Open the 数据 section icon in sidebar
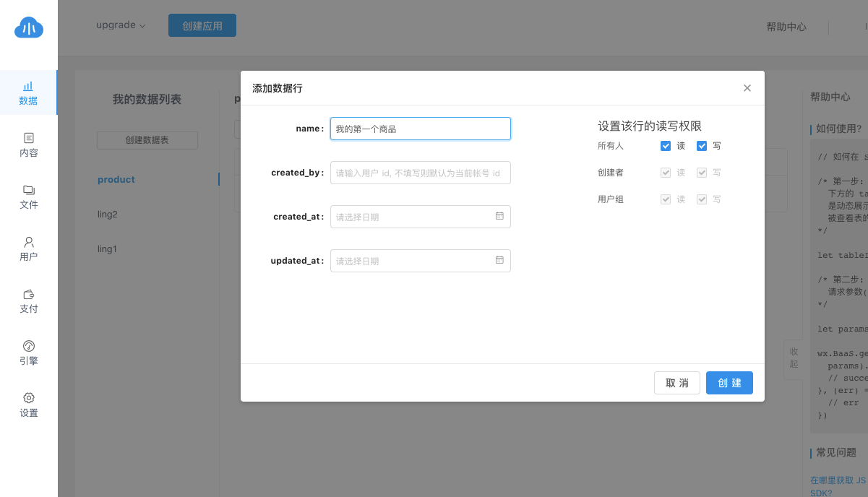The width and height of the screenshot is (868, 497). [x=28, y=86]
